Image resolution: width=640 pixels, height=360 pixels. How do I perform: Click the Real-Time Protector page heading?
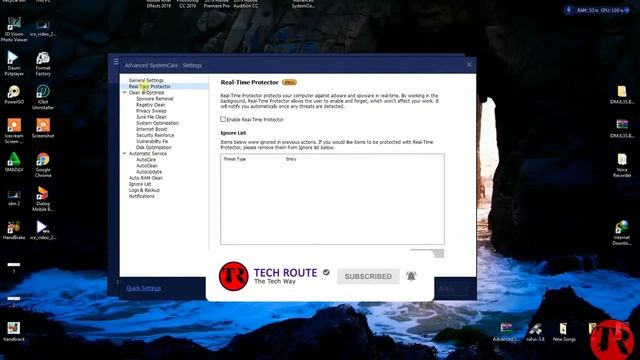coord(249,82)
